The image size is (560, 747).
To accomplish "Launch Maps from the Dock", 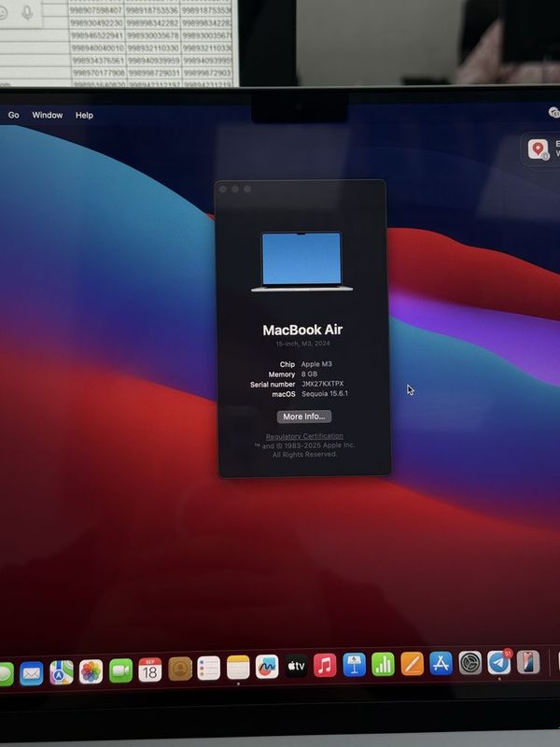I will click(x=62, y=672).
